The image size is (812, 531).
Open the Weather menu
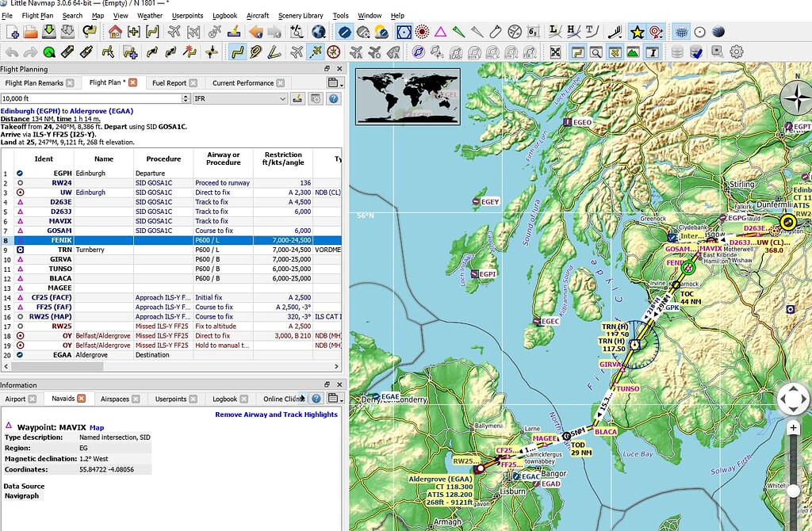(150, 15)
